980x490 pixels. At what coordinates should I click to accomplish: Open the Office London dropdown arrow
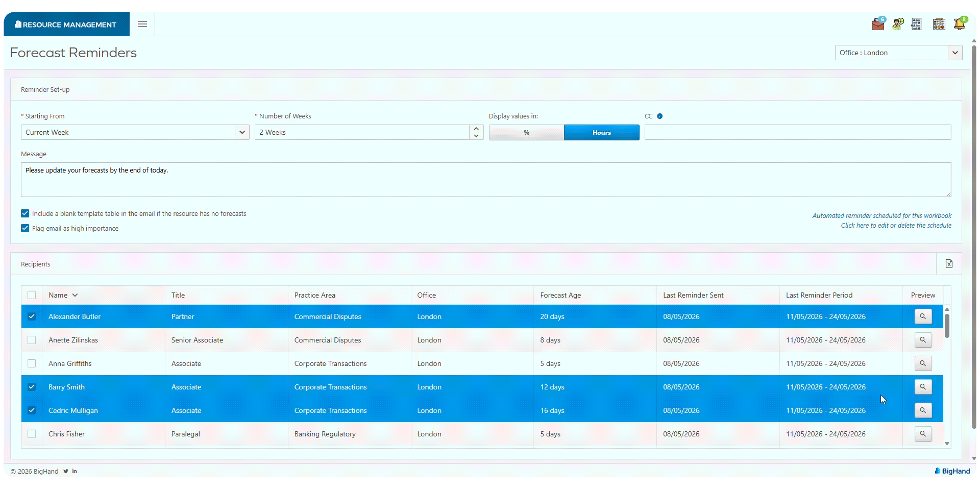pyautogui.click(x=955, y=53)
